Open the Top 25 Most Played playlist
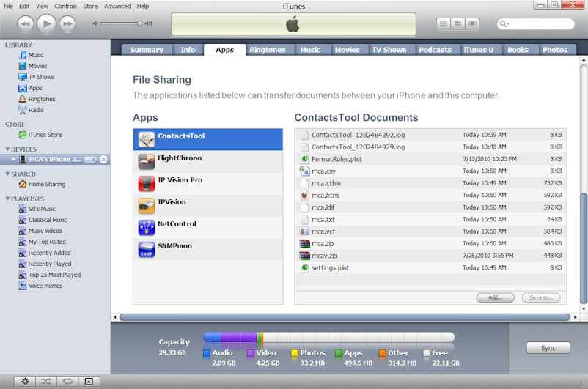 point(54,275)
